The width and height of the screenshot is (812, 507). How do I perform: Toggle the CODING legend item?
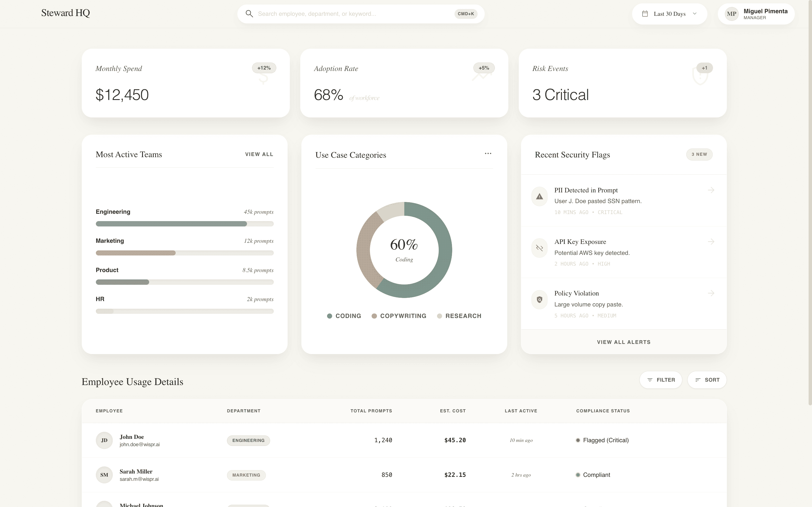pos(344,315)
